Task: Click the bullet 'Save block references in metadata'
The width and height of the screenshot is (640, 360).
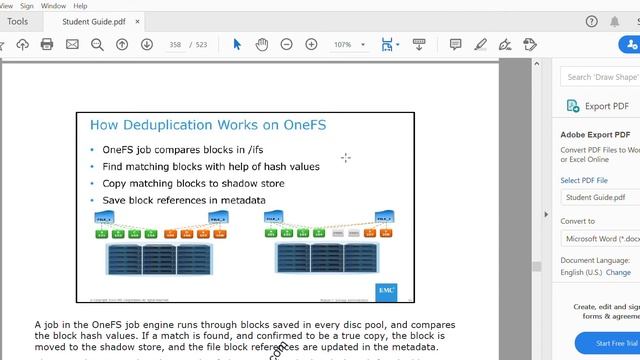Action: [184, 200]
